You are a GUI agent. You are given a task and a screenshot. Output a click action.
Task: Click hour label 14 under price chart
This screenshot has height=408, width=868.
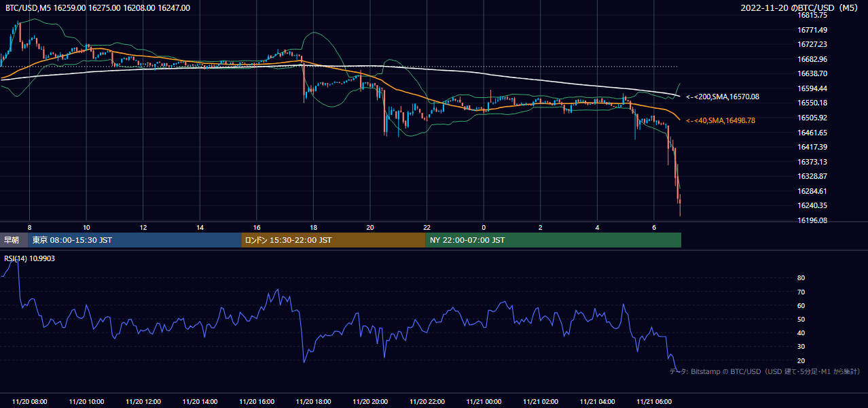200,227
